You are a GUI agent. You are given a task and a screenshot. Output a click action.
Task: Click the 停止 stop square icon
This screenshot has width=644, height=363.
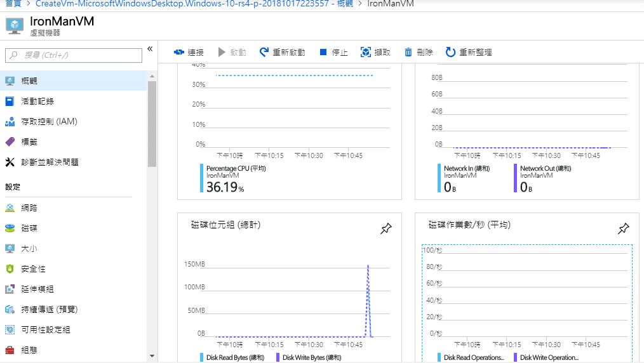(323, 52)
